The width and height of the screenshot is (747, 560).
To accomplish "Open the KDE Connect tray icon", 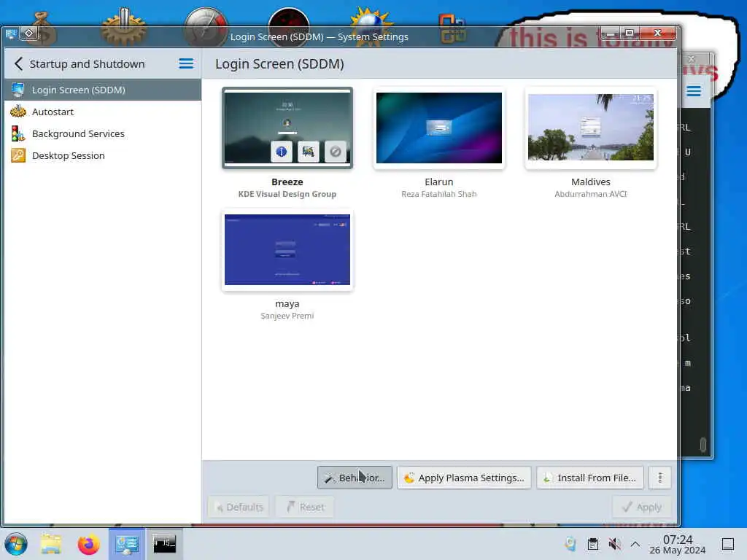I will [x=570, y=544].
